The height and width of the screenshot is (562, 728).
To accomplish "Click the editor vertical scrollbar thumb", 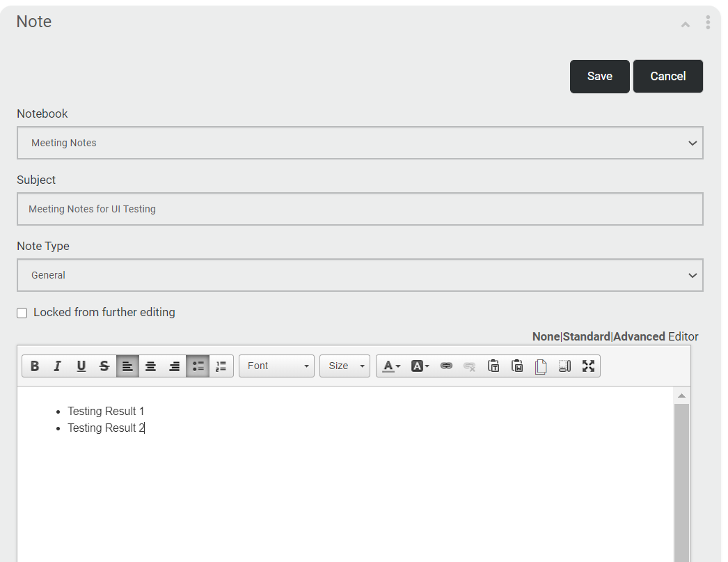I will [x=681, y=483].
